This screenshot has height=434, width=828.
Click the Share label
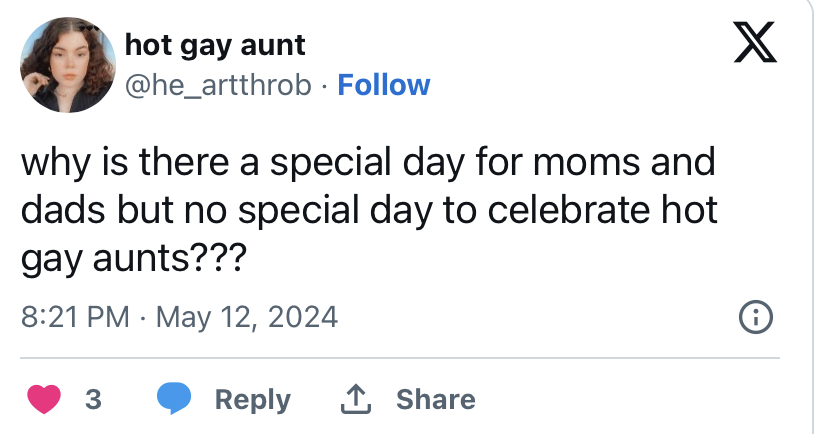[x=436, y=399]
